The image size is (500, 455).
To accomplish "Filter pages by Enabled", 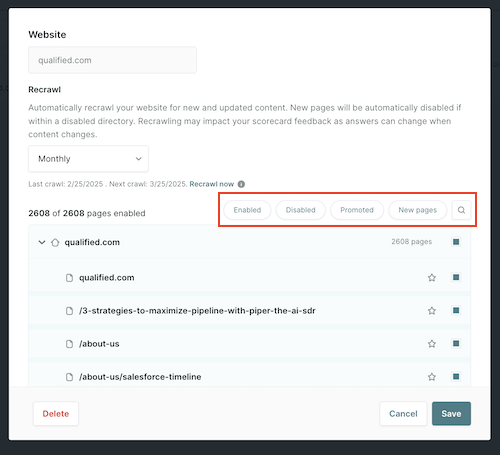I will point(247,210).
